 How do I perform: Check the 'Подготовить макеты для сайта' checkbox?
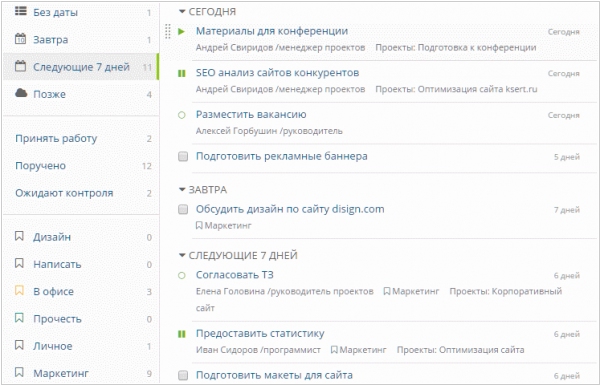tap(183, 375)
